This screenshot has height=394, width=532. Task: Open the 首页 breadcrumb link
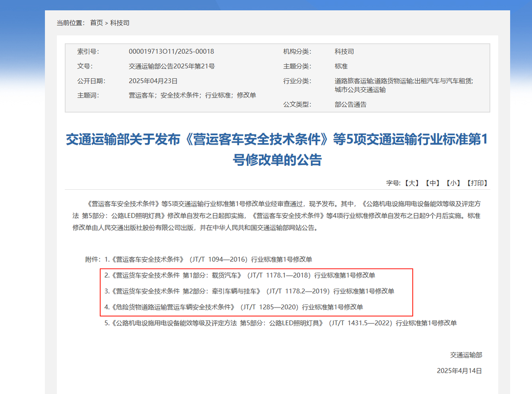pos(96,23)
